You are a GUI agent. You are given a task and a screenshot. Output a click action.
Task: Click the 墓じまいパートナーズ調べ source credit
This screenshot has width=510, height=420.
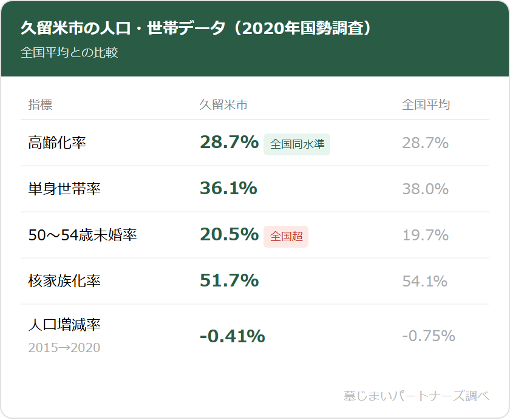(416, 396)
